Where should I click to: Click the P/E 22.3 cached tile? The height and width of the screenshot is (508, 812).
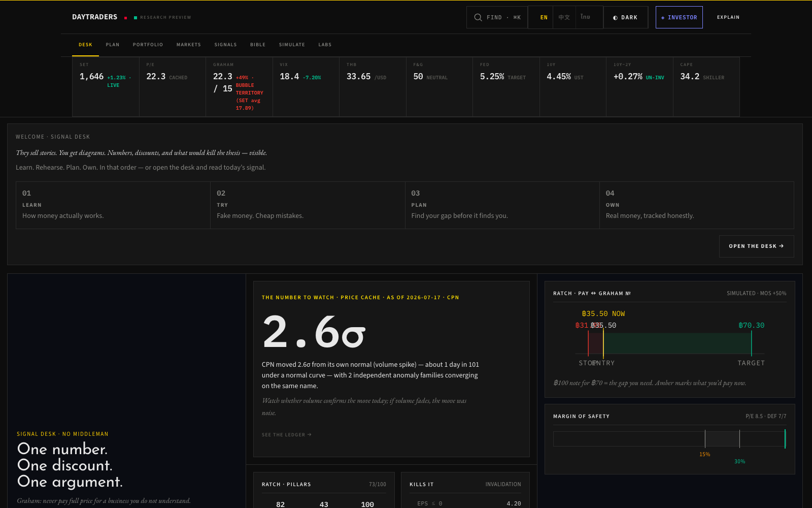(173, 87)
